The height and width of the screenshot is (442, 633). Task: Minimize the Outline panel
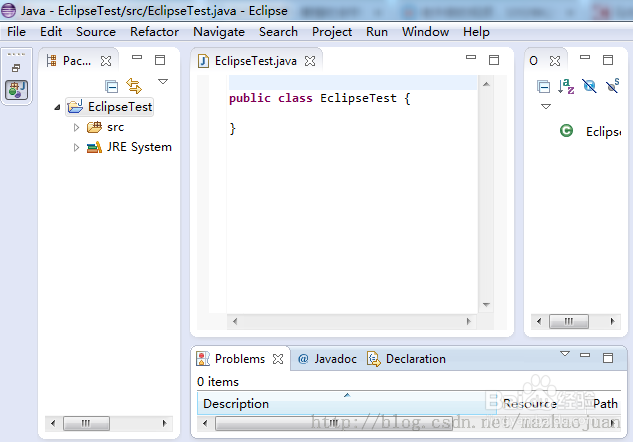(x=585, y=57)
